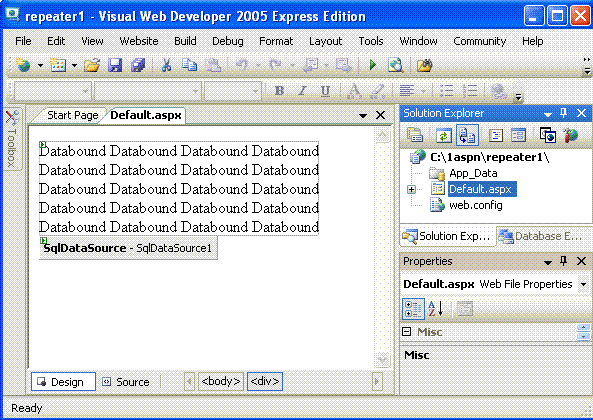Toggle the bulleted list icon

pos(447,91)
